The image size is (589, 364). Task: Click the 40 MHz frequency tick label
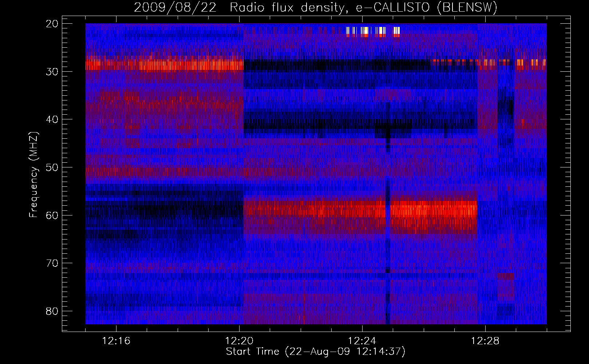[52, 119]
